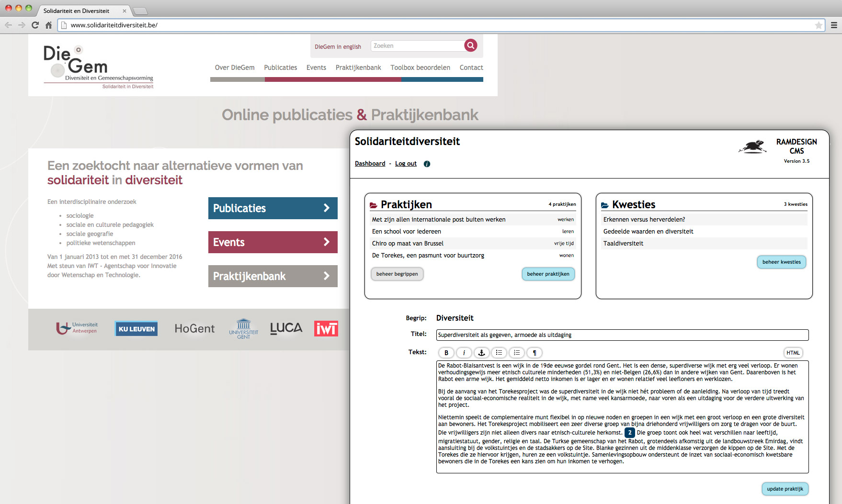The width and height of the screenshot is (842, 504).
Task: Click the beheer praktijken button
Action: 548,274
